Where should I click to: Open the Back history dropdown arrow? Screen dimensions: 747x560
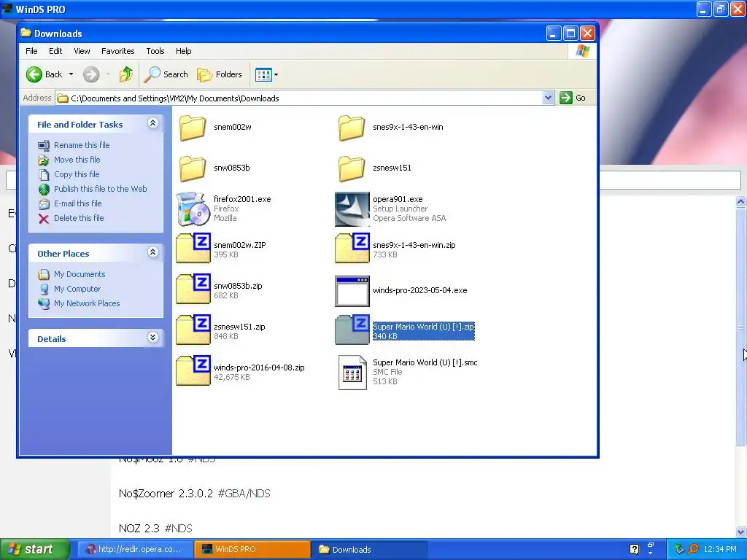point(71,74)
